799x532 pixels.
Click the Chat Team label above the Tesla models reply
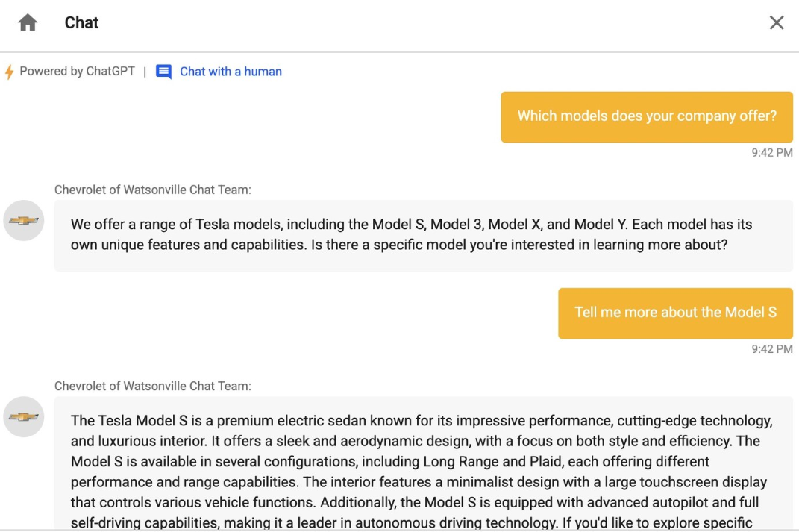pos(153,190)
